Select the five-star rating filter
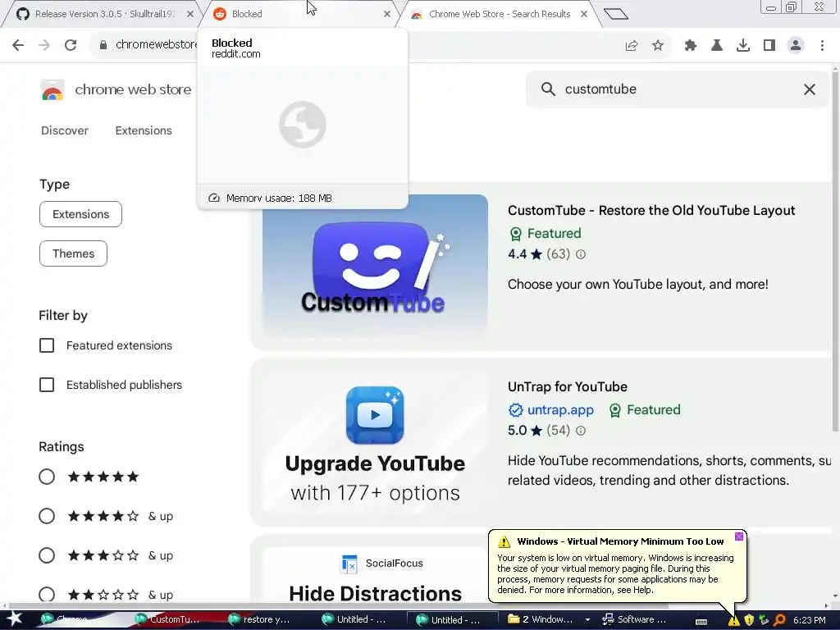Image resolution: width=840 pixels, height=630 pixels. coord(47,477)
